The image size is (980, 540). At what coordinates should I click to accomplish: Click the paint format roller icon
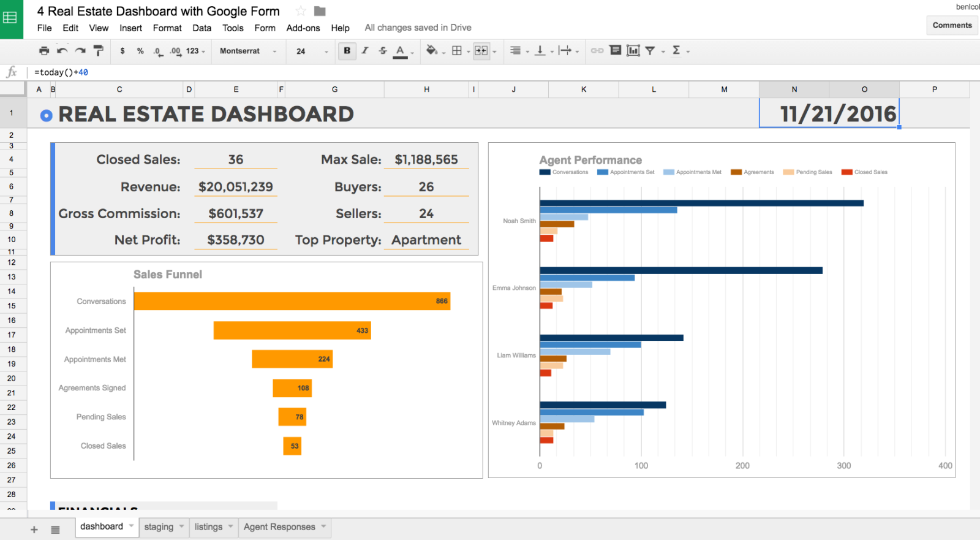click(99, 51)
